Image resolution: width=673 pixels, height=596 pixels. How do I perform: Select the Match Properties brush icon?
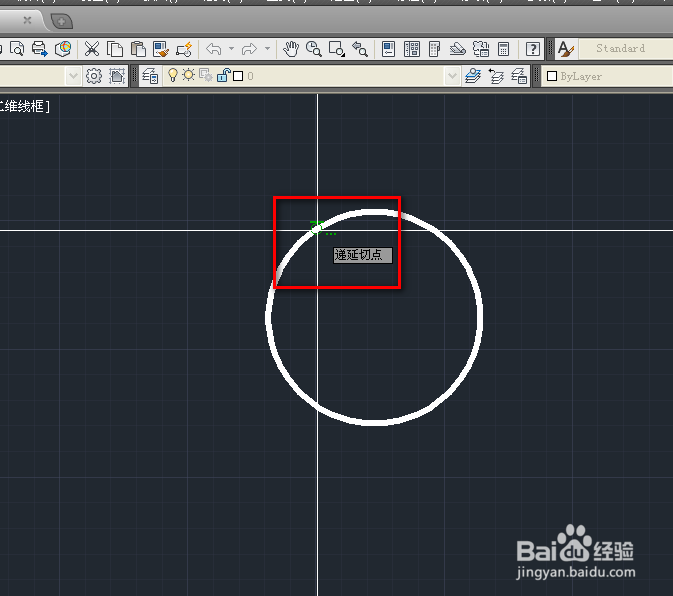tap(161, 48)
